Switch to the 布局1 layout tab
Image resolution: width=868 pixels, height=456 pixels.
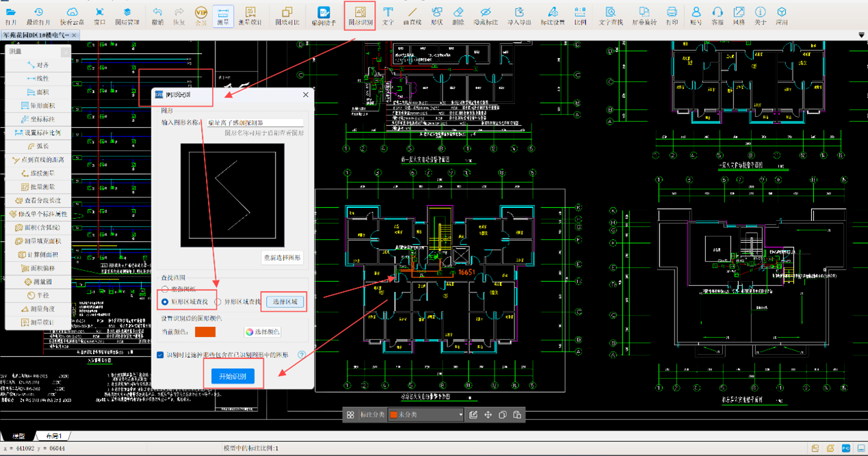[53, 436]
